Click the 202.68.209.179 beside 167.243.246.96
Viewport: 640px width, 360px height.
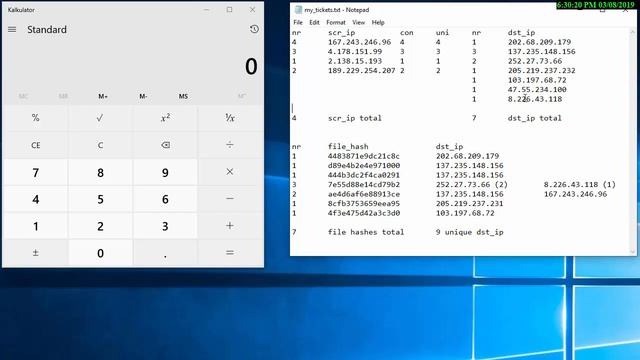(539, 42)
